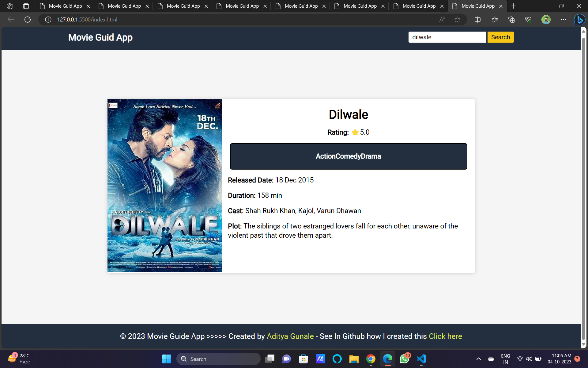Image resolution: width=588 pixels, height=368 pixels.
Task: Open the browser profile menu
Action: (x=546, y=19)
